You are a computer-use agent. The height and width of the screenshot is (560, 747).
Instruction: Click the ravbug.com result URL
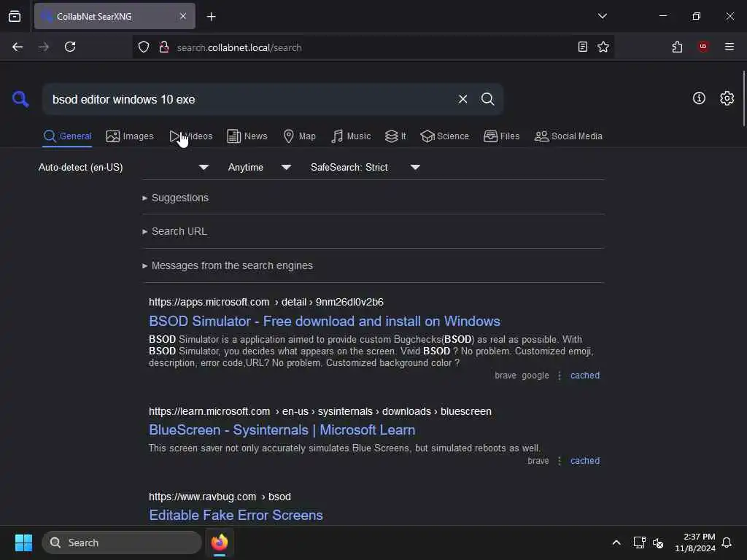coord(220,497)
